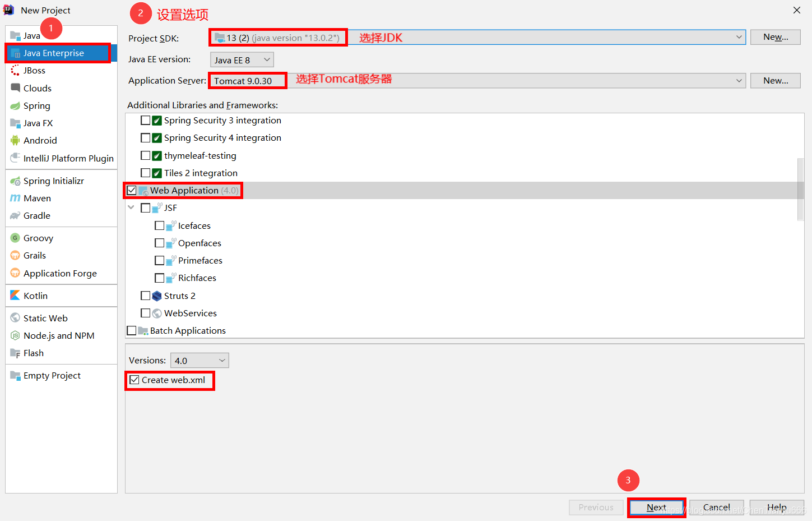Viewport: 812px width, 521px height.
Task: Click the JBoss icon
Action: click(15, 71)
